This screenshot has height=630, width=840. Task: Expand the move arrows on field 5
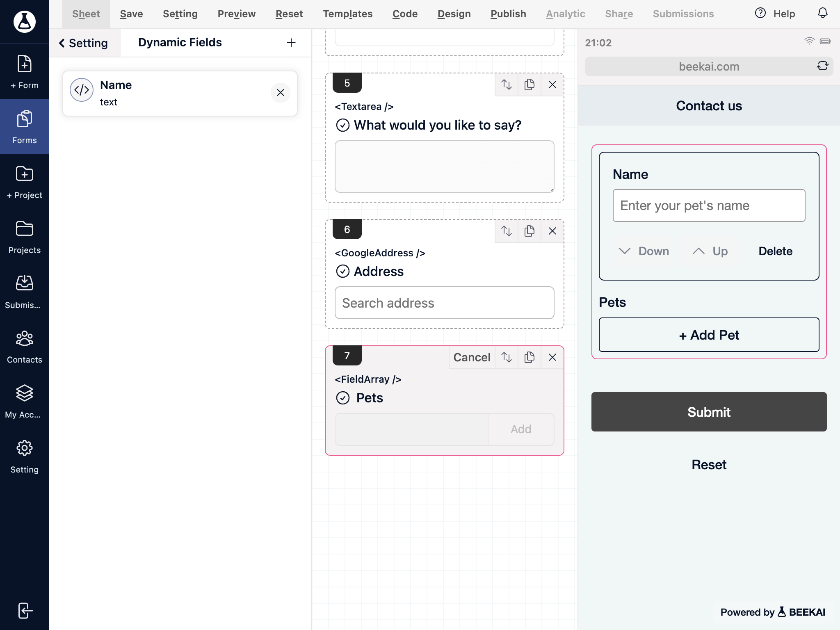click(506, 84)
